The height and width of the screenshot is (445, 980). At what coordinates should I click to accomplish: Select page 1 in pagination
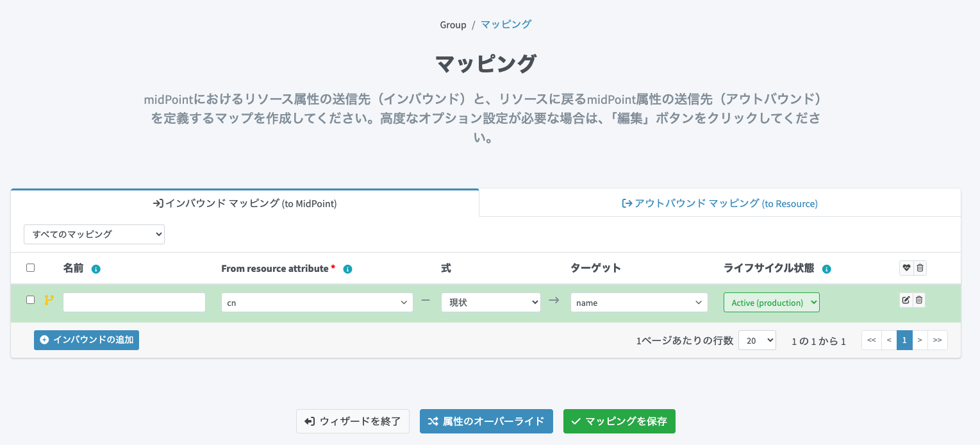coord(904,340)
